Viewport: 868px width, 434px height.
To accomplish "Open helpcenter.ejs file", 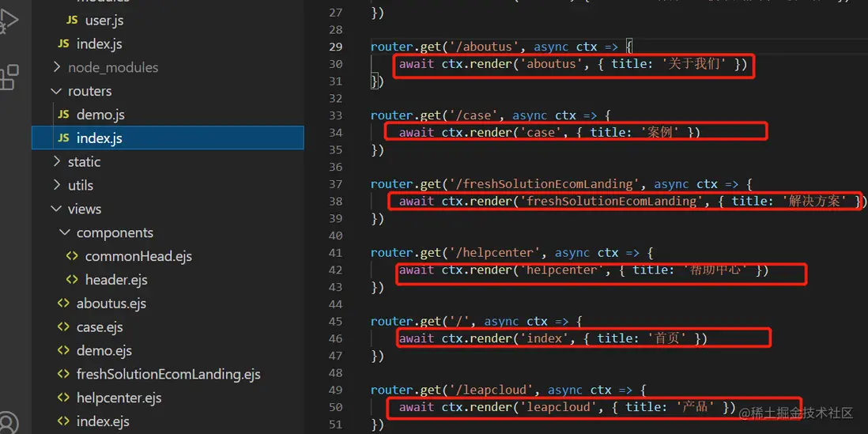I will (x=119, y=398).
